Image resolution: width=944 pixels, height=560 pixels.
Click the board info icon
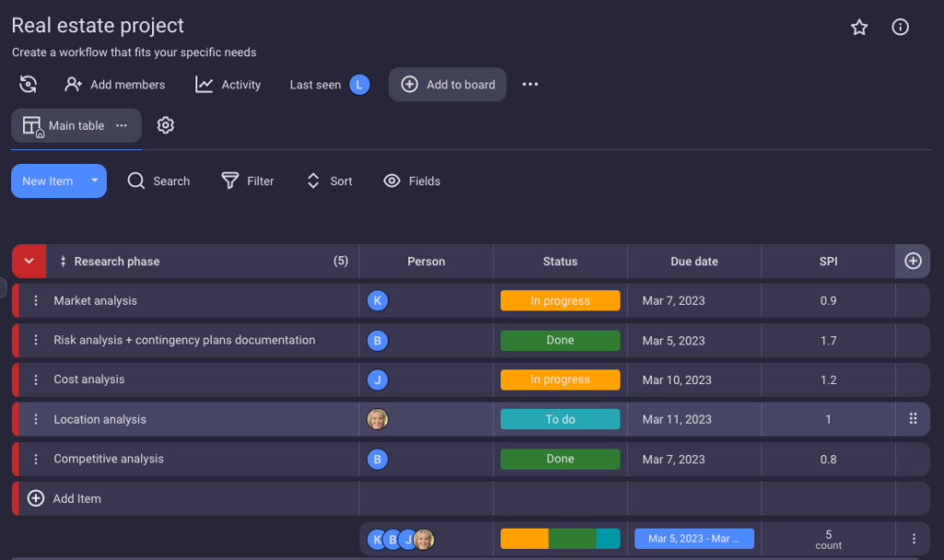[x=900, y=27]
